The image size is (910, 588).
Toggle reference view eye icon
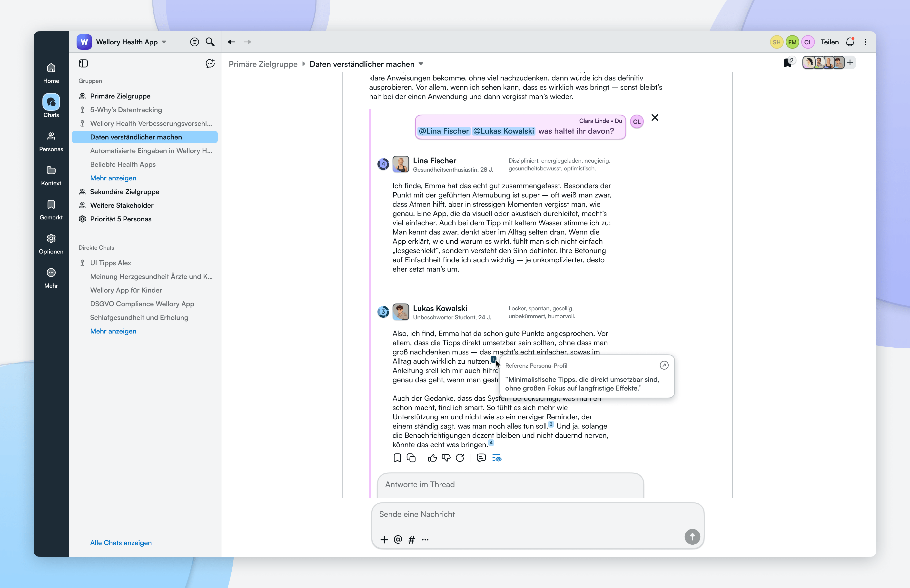[x=497, y=458]
